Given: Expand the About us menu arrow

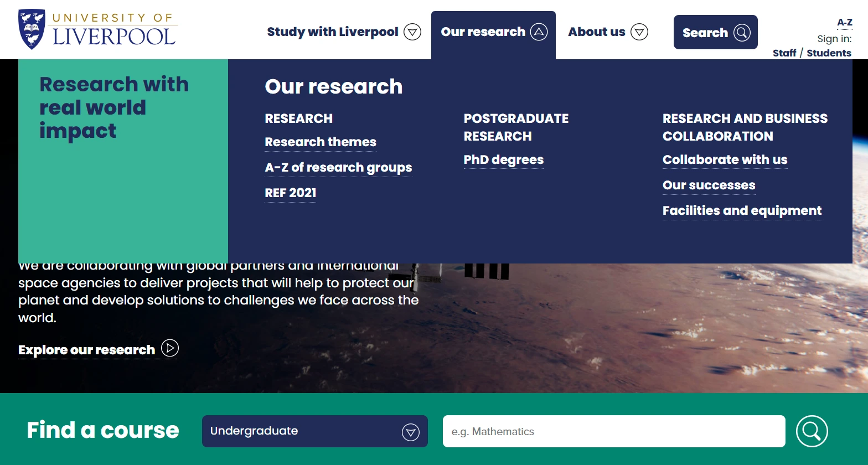Looking at the screenshot, I should pyautogui.click(x=639, y=32).
